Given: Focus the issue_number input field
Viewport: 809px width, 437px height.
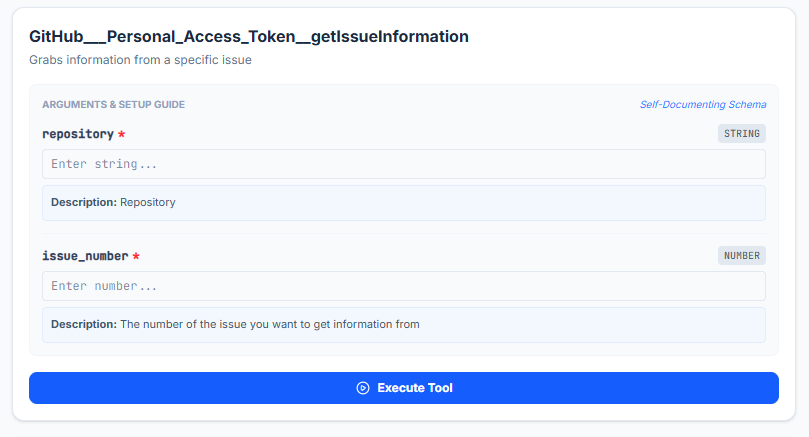Looking at the screenshot, I should tap(403, 286).
